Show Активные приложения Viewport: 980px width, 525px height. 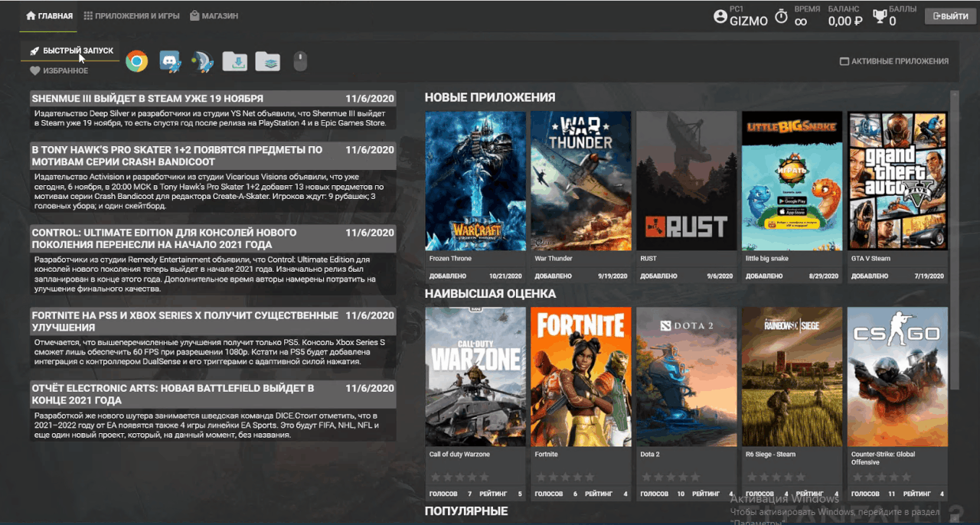(x=894, y=61)
